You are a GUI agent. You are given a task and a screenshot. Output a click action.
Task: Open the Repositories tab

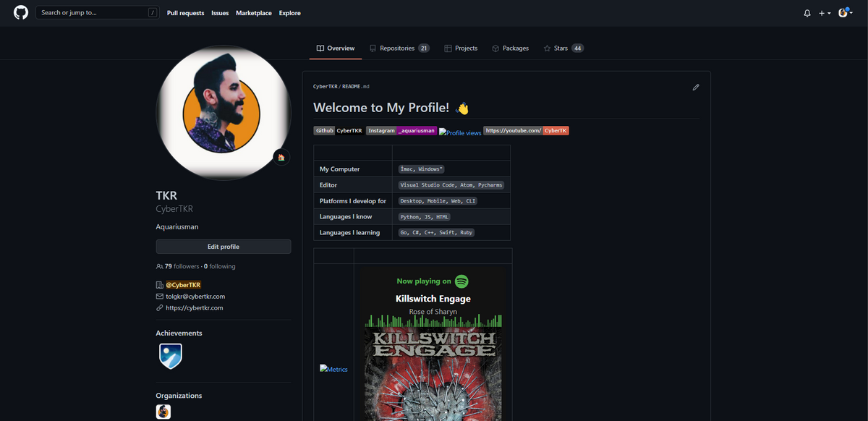point(399,48)
